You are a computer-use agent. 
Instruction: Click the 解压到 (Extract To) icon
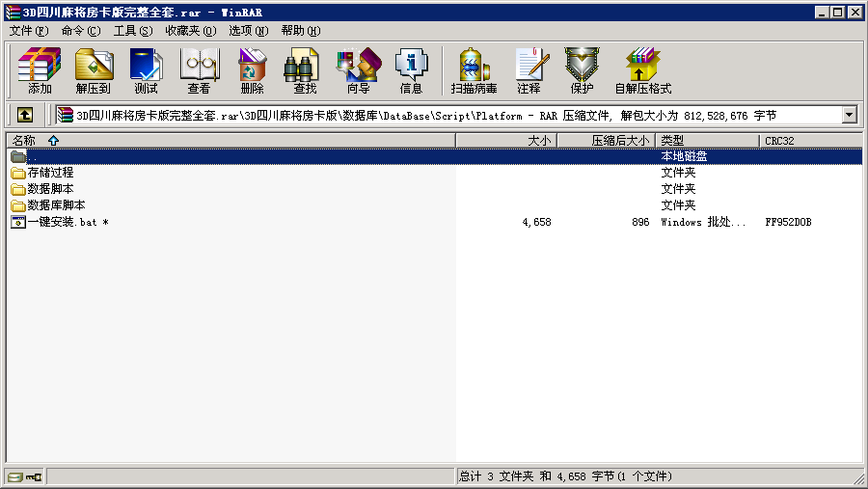coord(94,70)
